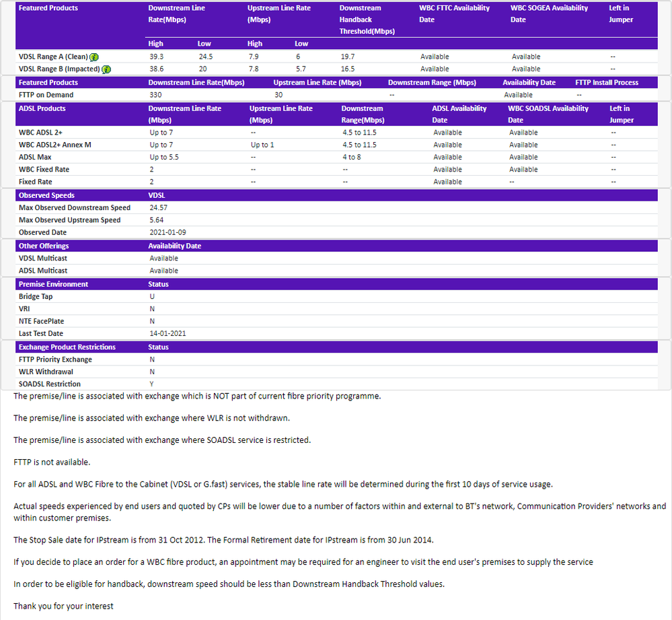
Task: Select the ADSL Products section header
Action: [x=42, y=108]
